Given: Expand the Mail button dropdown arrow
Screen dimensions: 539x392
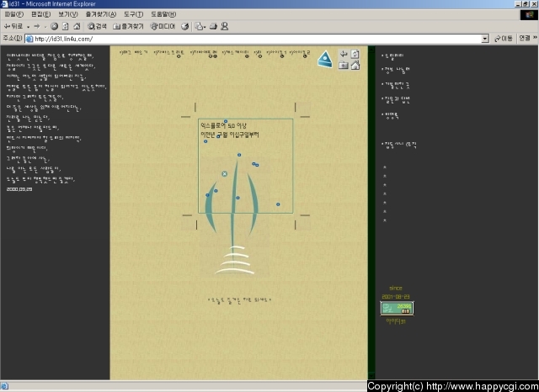Looking at the screenshot, I should point(205,27).
